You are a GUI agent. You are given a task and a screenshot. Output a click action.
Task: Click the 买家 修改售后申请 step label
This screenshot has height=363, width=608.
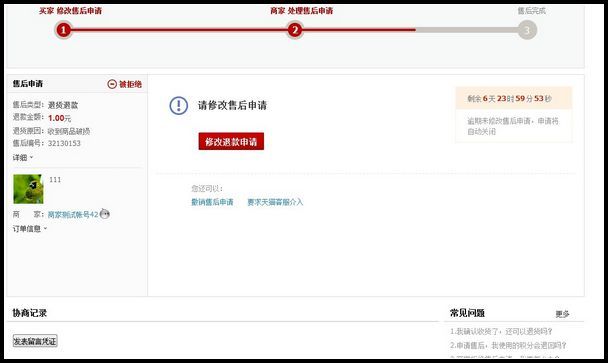tap(71, 11)
